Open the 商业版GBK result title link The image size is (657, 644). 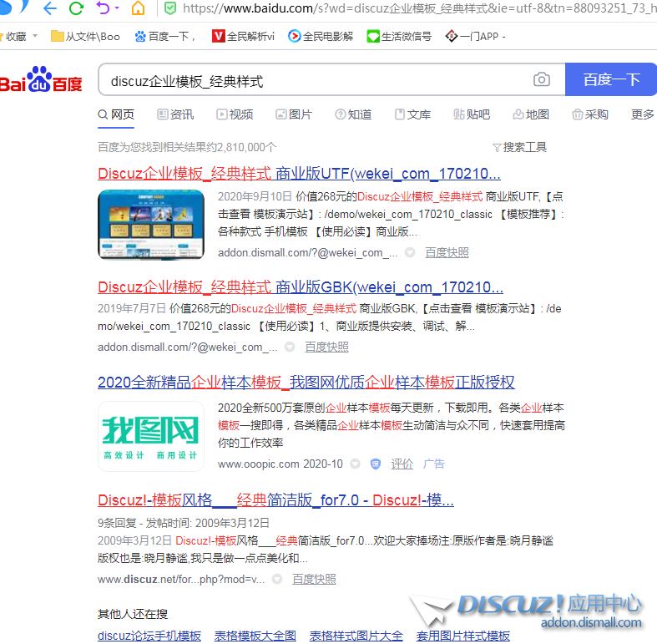pyautogui.click(x=301, y=287)
